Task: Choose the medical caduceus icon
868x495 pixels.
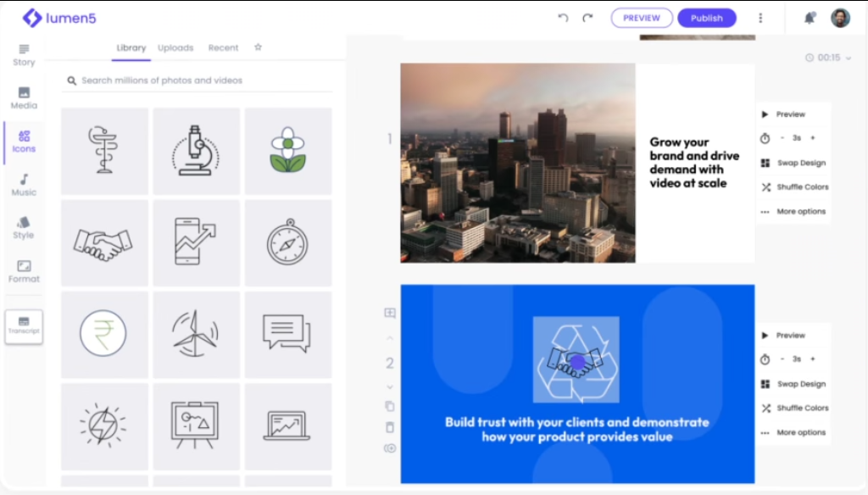Action: (104, 151)
